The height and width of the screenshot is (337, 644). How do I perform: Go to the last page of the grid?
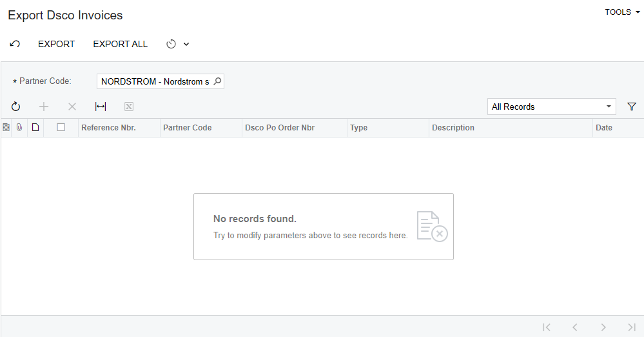(632, 327)
